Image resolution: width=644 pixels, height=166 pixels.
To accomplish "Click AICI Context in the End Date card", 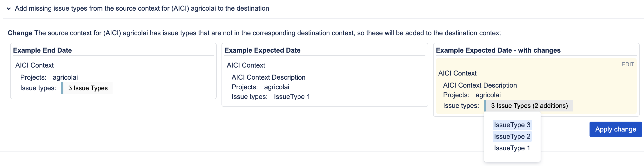I will tap(34, 65).
